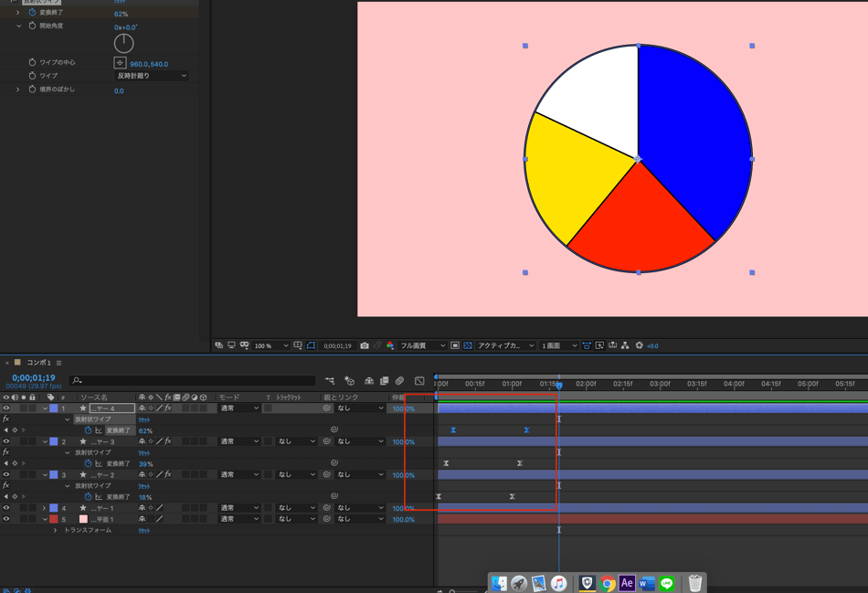Select the コンポ 1 timeline tab
The width and height of the screenshot is (868, 593).
coord(38,363)
